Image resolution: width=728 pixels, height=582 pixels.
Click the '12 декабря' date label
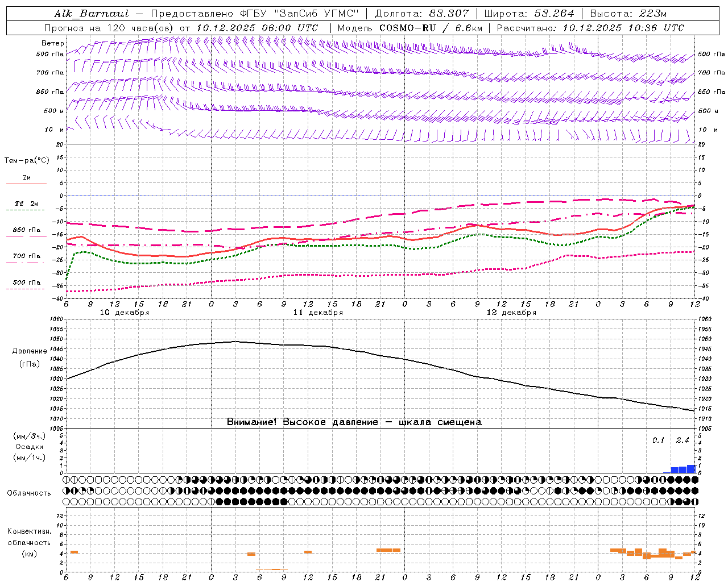click(x=511, y=312)
